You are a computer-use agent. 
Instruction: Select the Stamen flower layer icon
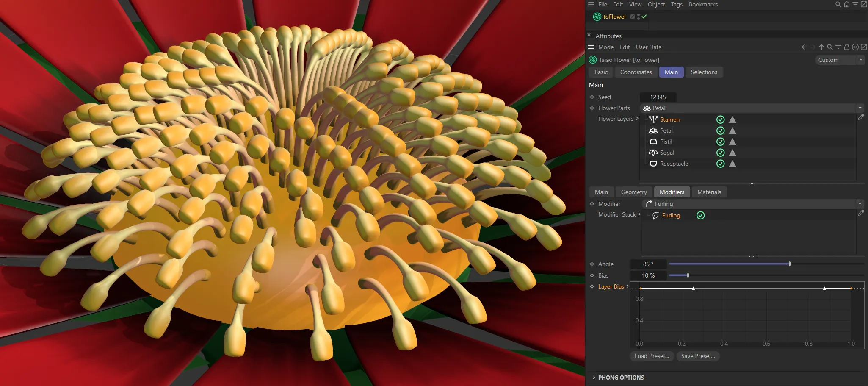(x=653, y=119)
